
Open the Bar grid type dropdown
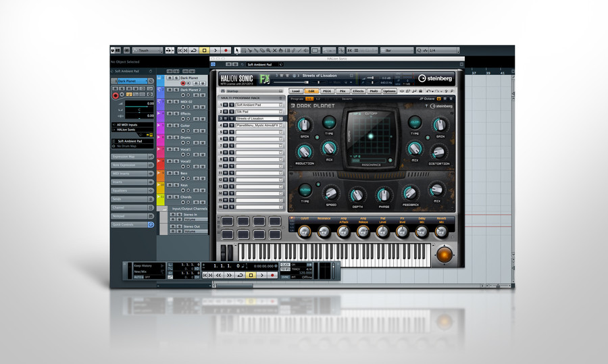397,51
